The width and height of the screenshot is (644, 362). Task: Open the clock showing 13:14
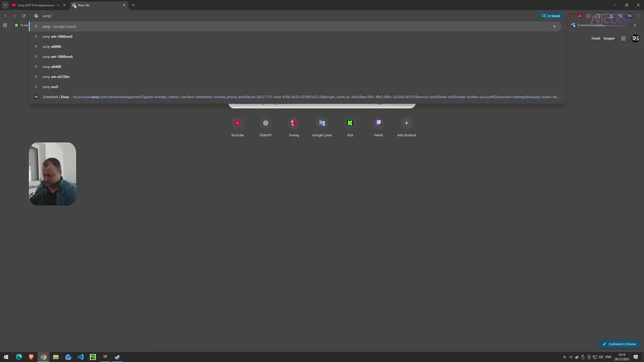(622, 357)
